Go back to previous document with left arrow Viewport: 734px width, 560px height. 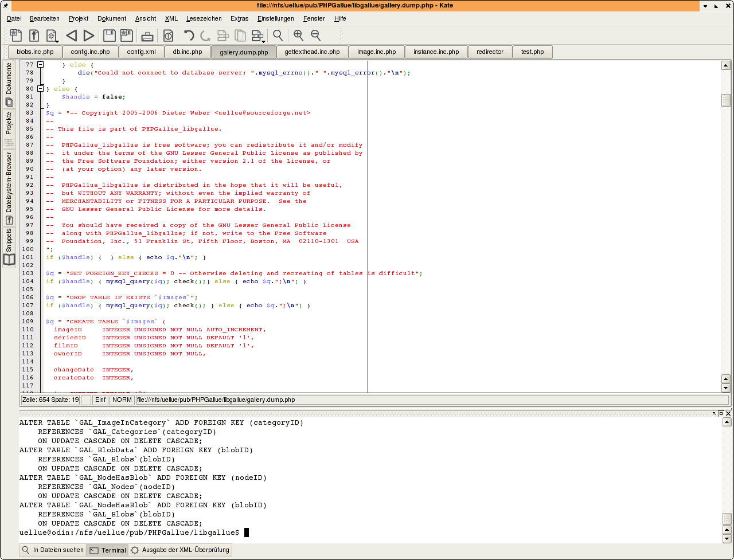tap(71, 36)
